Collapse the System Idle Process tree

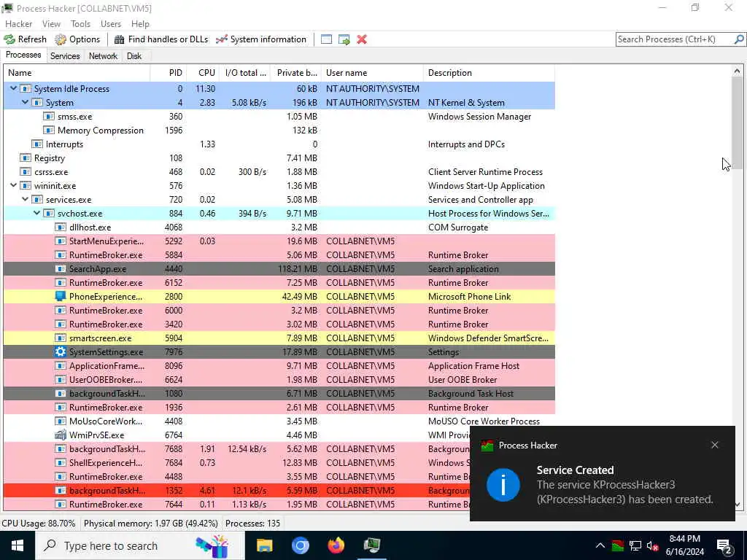point(13,88)
